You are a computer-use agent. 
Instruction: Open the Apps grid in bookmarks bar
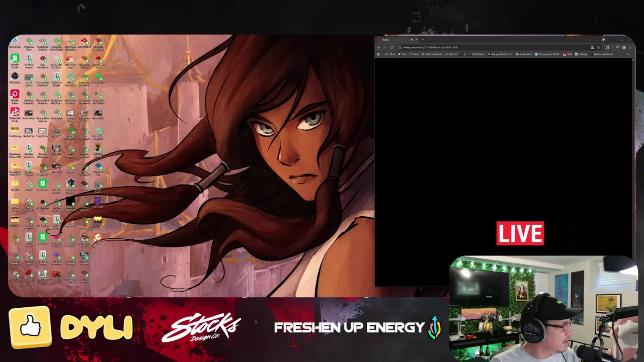(378, 54)
